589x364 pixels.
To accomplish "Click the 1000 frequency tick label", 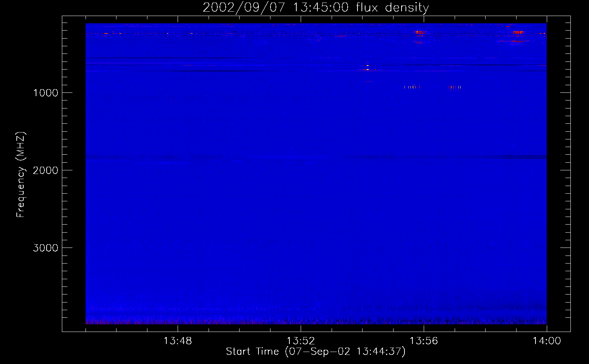I will click(46, 93).
